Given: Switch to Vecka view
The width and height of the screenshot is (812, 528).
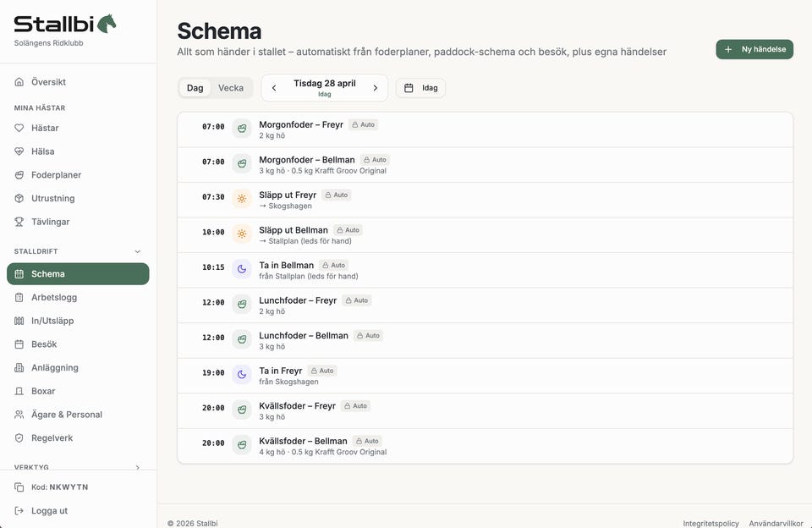Looking at the screenshot, I should pos(231,88).
